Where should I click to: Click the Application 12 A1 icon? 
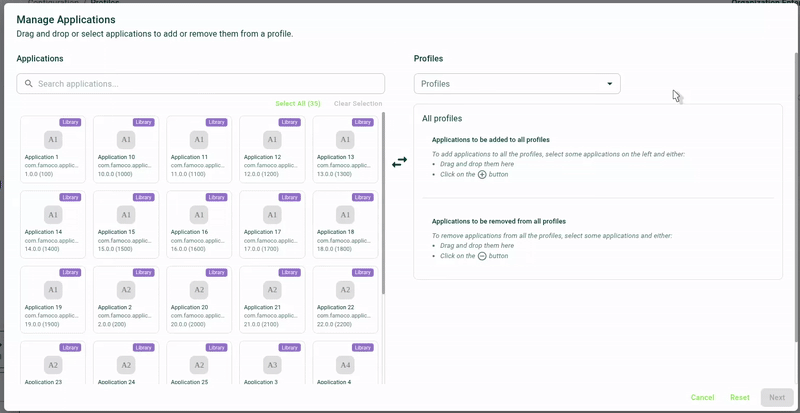[272, 139]
